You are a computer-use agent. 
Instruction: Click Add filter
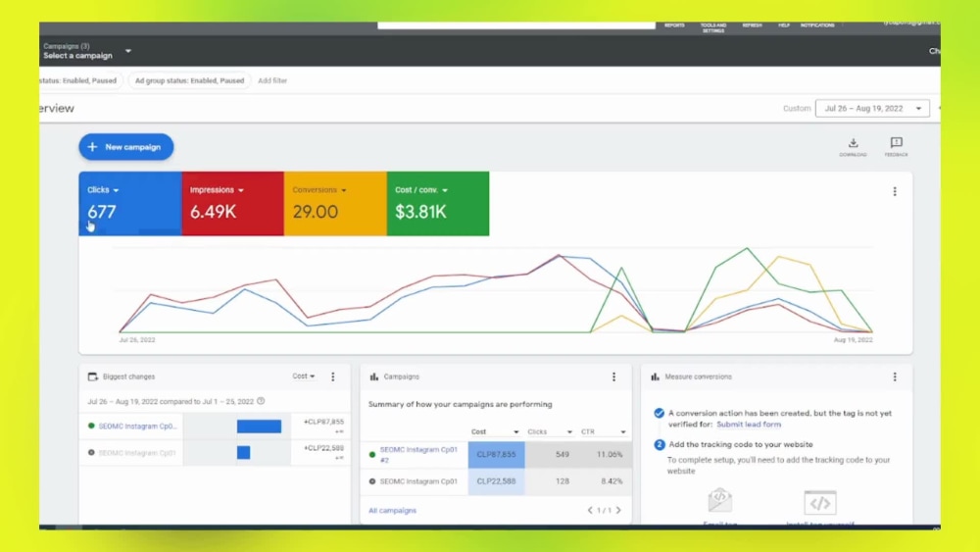point(272,80)
